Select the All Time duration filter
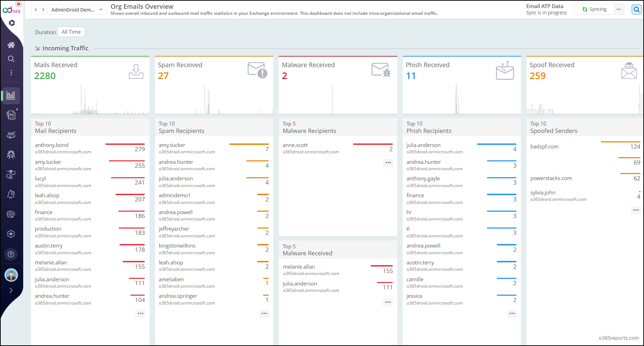Viewport: 644px width, 346px height. (71, 32)
